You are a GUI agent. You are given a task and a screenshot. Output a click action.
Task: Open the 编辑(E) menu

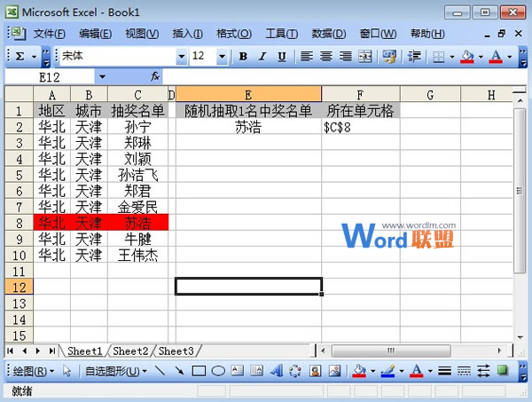(96, 34)
